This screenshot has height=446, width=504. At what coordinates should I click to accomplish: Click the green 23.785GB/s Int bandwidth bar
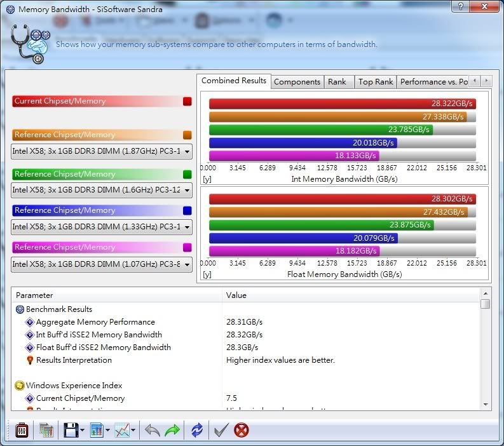pyautogui.click(x=321, y=130)
